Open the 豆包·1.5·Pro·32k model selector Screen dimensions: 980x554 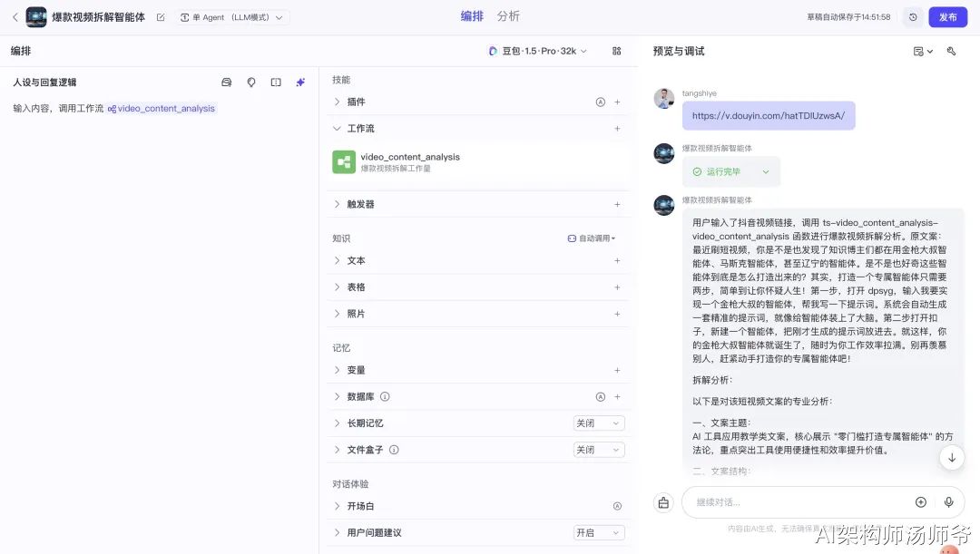point(537,51)
